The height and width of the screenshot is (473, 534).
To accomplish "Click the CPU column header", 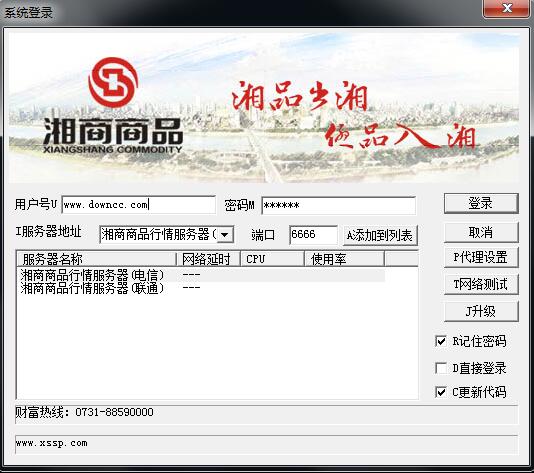I will coord(272,259).
